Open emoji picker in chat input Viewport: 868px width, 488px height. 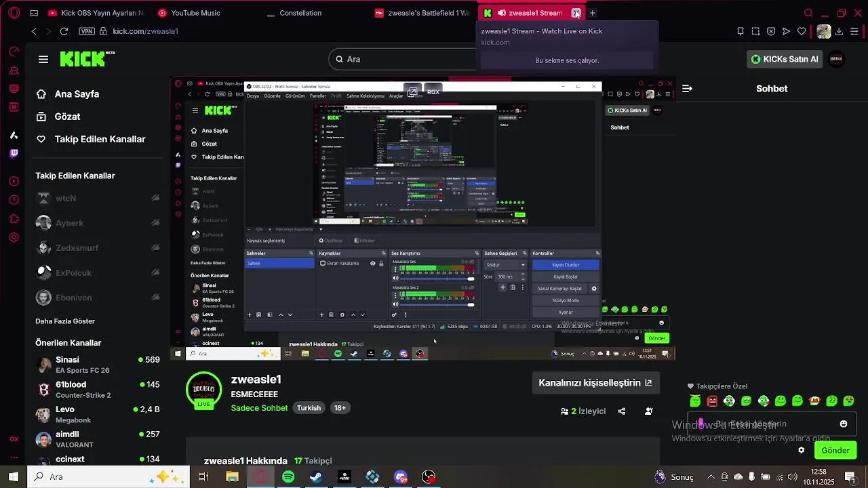[x=844, y=424]
